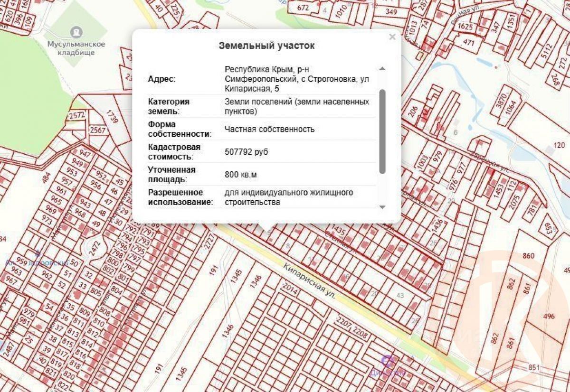This screenshot has width=570, height=392.
Task: Click the Адрес: field label
Action: [x=162, y=79]
